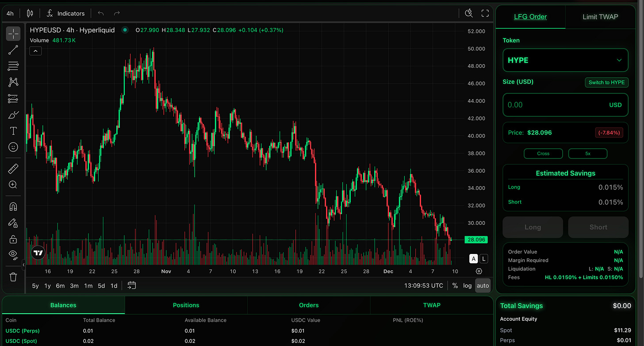The width and height of the screenshot is (644, 346).
Task: Undo the last chart action
Action: pyautogui.click(x=101, y=13)
